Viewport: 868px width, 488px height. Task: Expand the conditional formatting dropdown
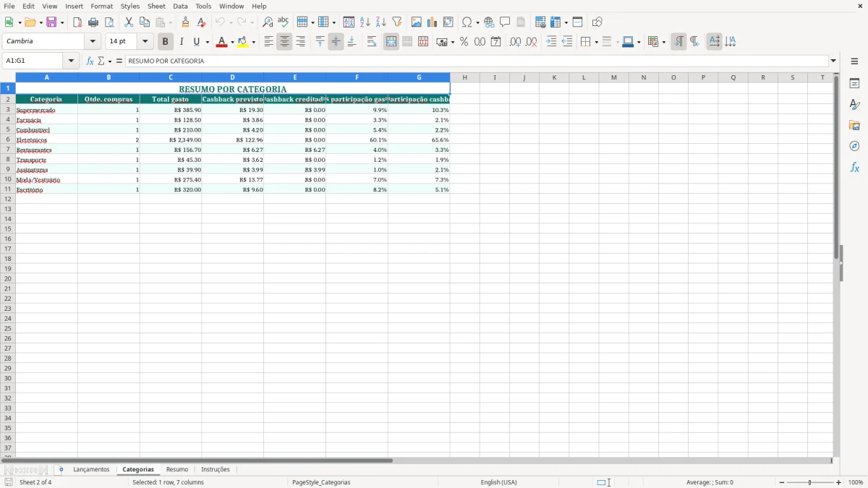click(x=663, y=42)
